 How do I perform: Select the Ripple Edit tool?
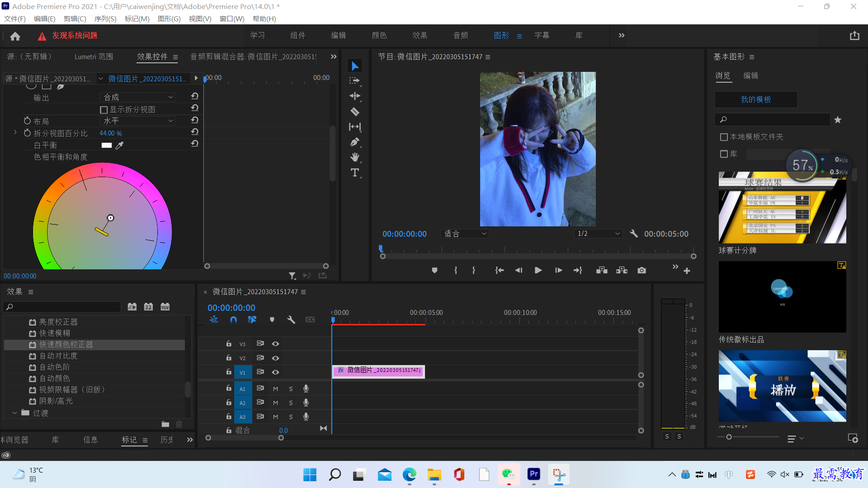click(355, 96)
